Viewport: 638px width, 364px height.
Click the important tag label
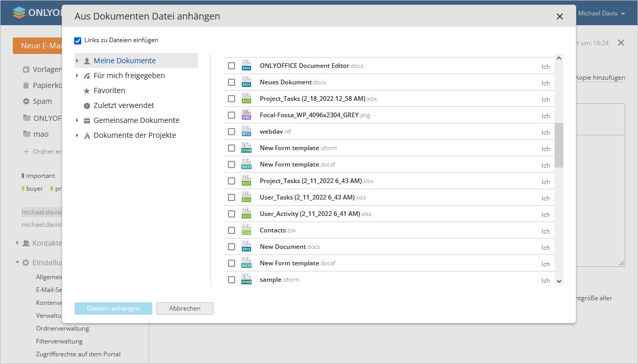pos(41,176)
